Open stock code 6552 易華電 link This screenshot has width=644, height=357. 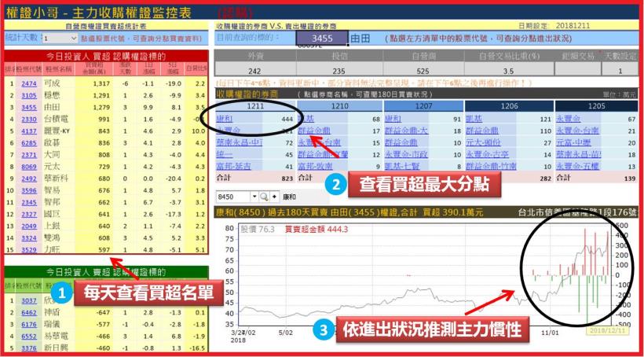pyautogui.click(x=29, y=337)
